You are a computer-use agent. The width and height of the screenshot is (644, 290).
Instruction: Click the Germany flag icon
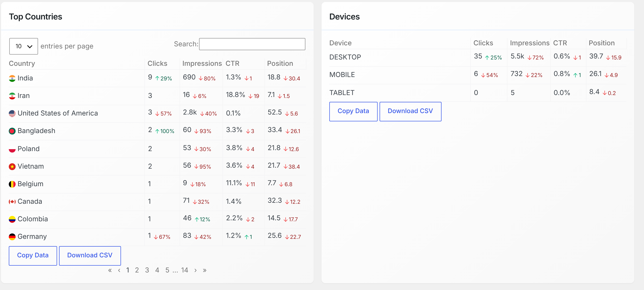[12, 237]
